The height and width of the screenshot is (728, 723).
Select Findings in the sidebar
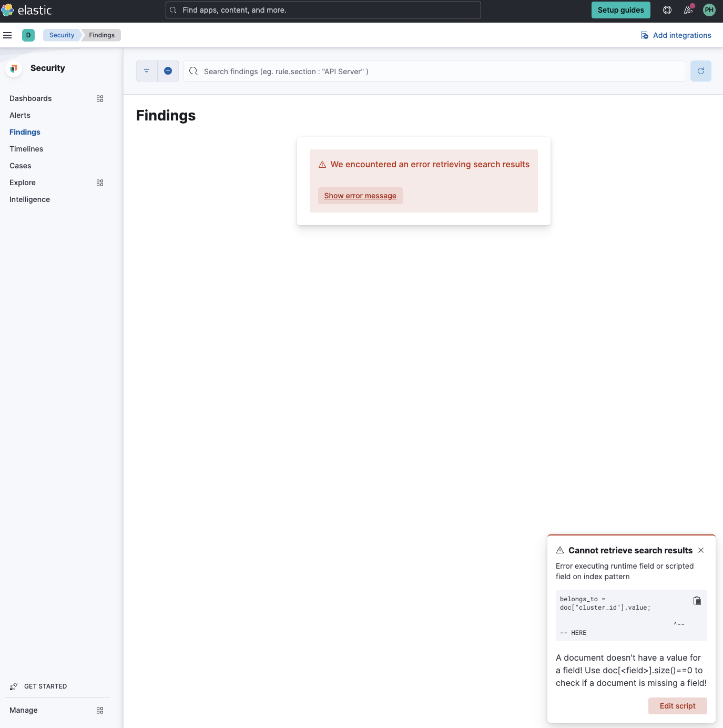tap(25, 132)
